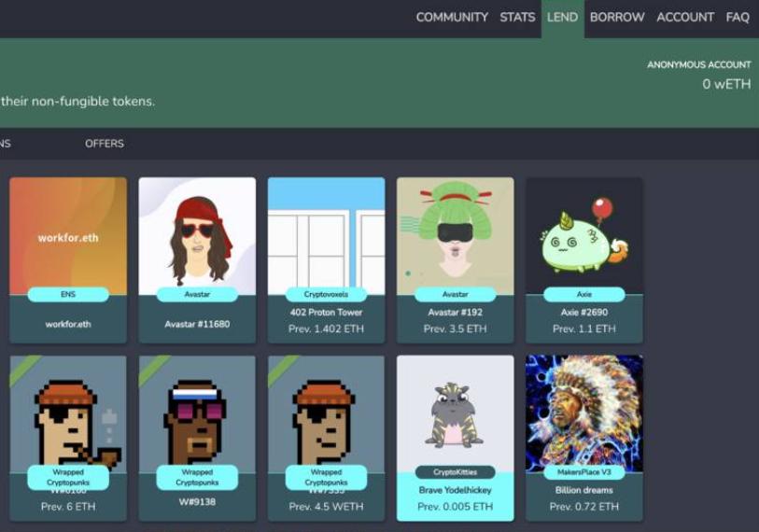Viewport: 759px width, 532px height.
Task: Select the Cryptopunk W#9138 image
Action: [197, 411]
